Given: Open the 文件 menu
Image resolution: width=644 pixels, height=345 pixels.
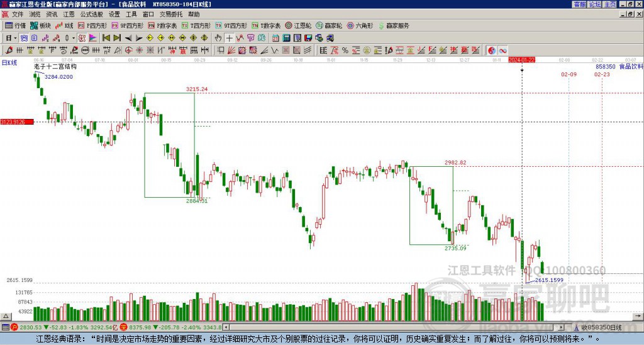Looking at the screenshot, I should point(18,14).
